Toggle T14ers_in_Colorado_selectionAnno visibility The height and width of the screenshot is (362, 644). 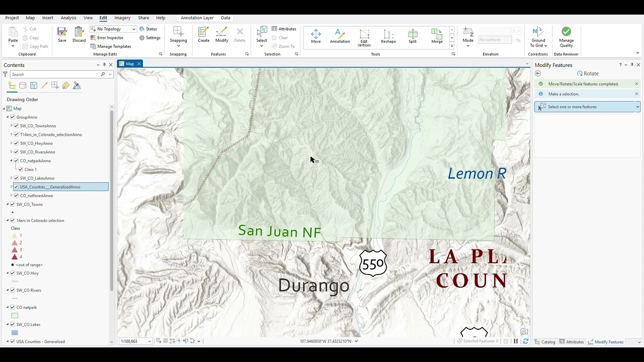point(16,135)
